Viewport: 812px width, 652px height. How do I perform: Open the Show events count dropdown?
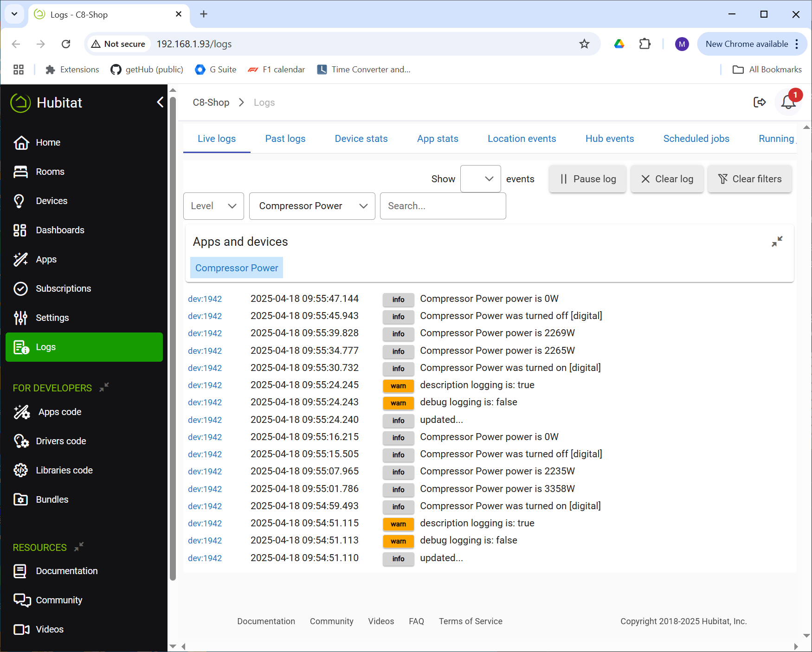480,179
